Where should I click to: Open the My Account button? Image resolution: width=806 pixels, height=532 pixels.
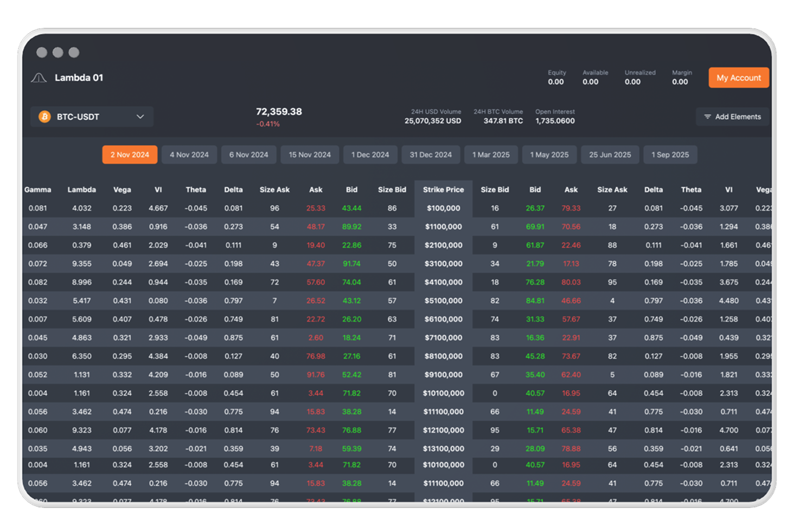coord(738,78)
